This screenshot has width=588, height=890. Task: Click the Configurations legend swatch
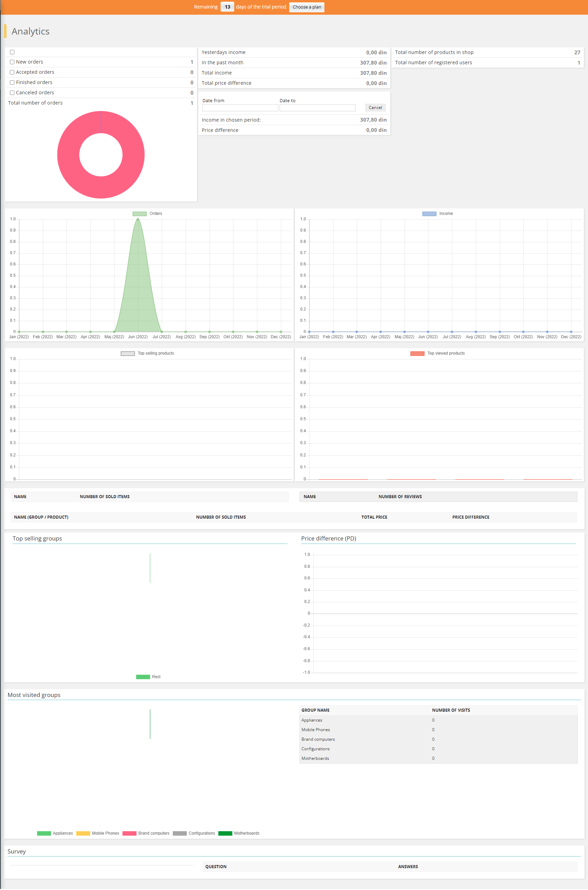tap(180, 833)
